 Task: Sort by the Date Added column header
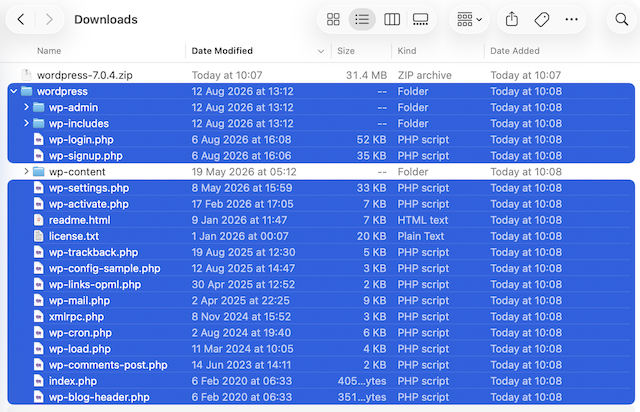tap(515, 51)
